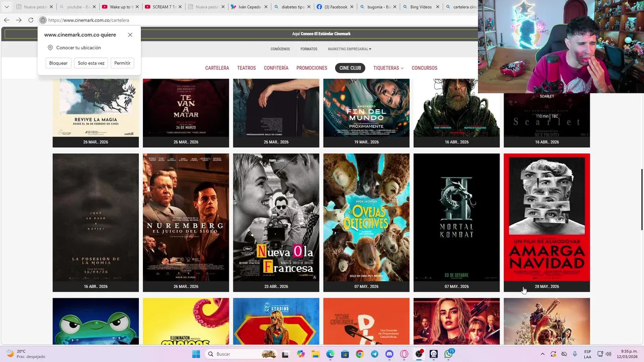Go back using the browser back arrow
The width and height of the screenshot is (644, 362).
[x=7, y=20]
